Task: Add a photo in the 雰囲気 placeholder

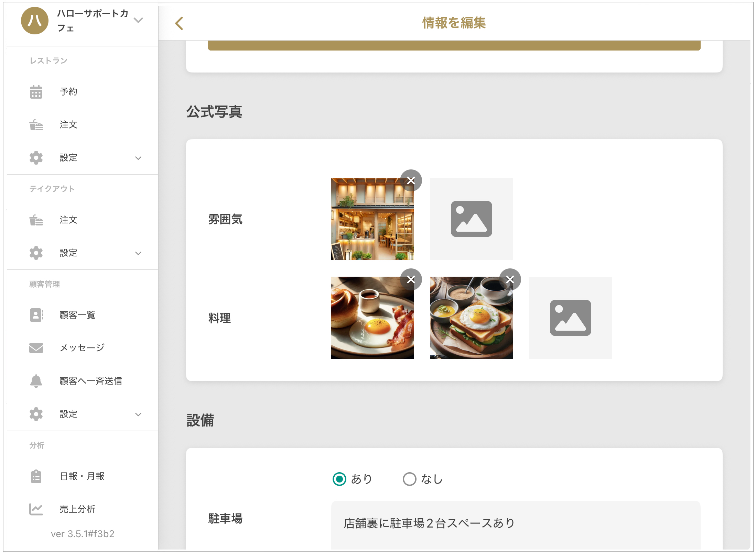Action: point(471,219)
